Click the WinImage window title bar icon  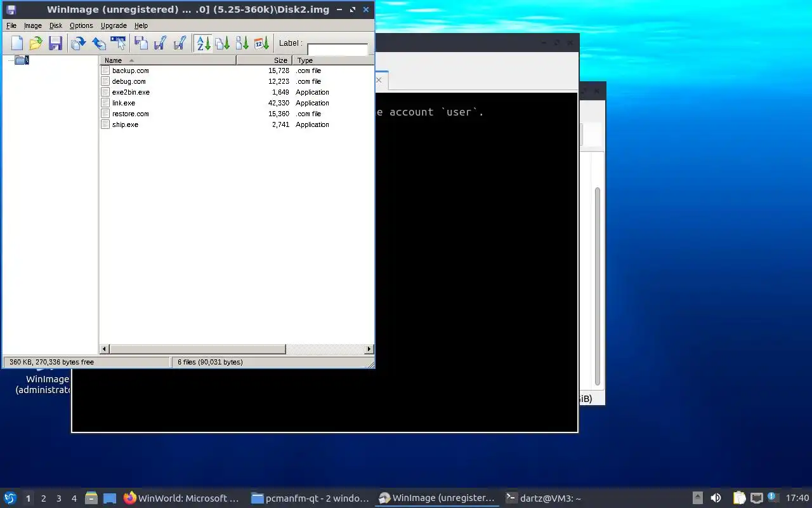pos(11,10)
